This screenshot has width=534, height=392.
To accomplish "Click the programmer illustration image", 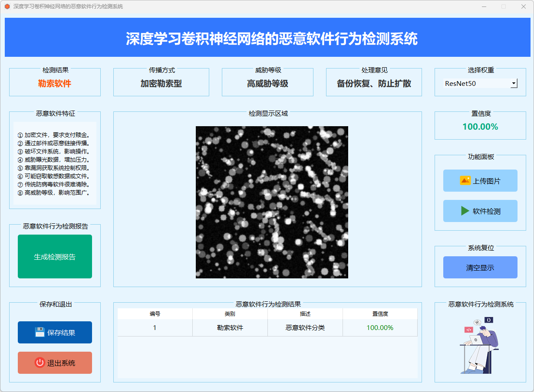I will 480,345.
